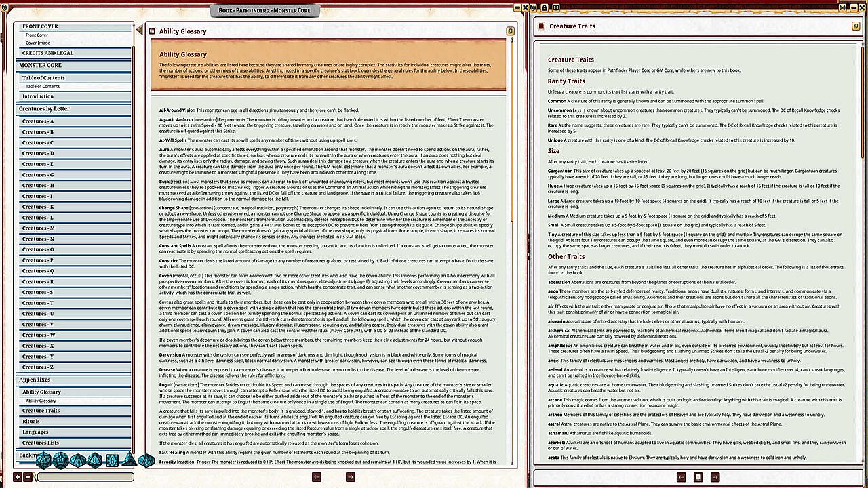Collapse all index entries with minus button
The width and height of the screenshot is (868, 488).
28,477
